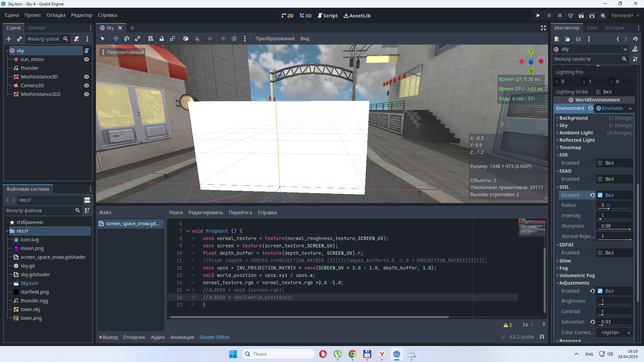Run the project with Play button
The height and width of the screenshot is (362, 644).
pos(538,15)
